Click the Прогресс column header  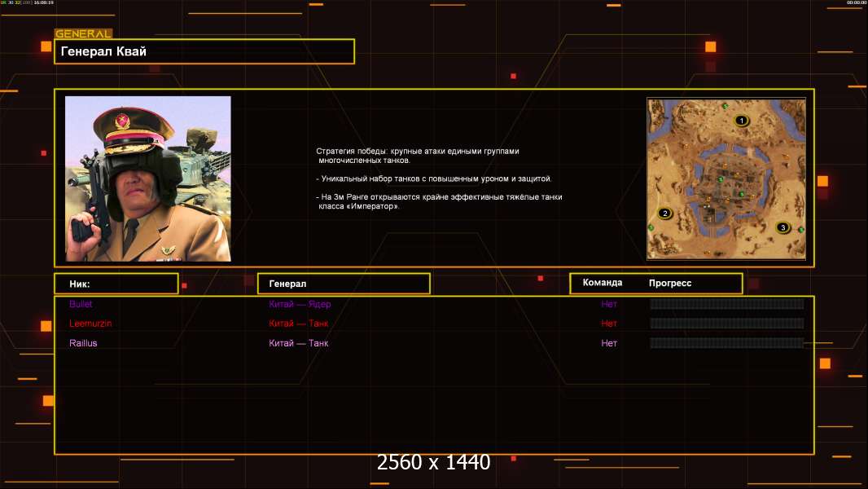[x=670, y=283]
